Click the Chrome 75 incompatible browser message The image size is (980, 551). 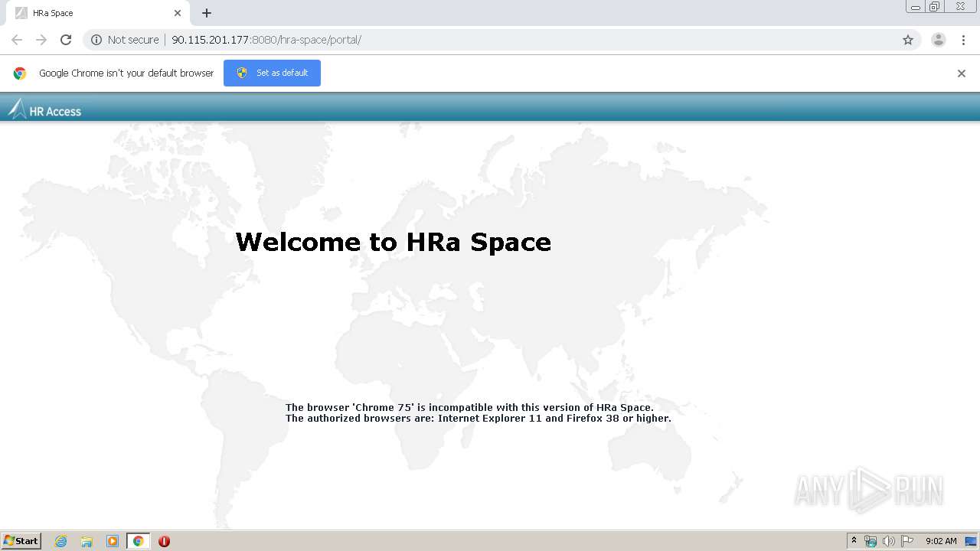469,407
